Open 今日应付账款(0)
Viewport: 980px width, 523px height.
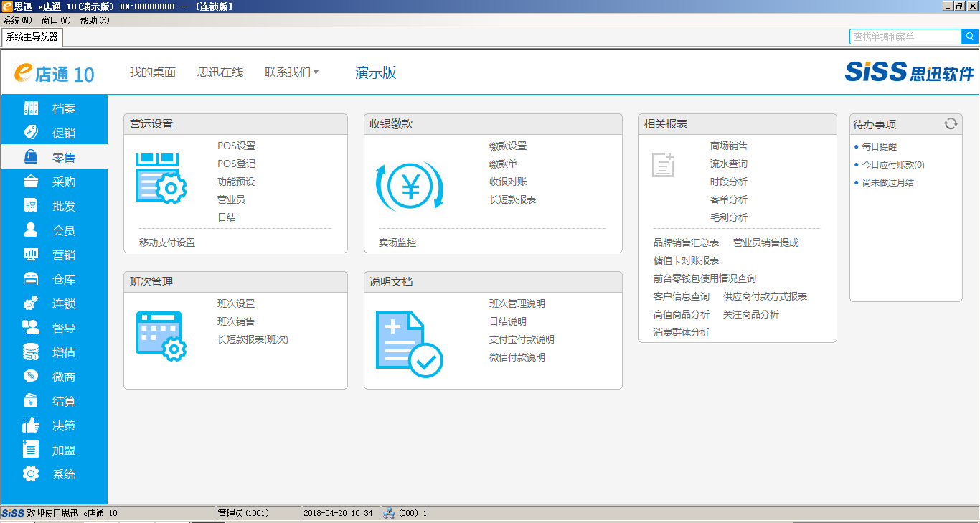(x=893, y=164)
